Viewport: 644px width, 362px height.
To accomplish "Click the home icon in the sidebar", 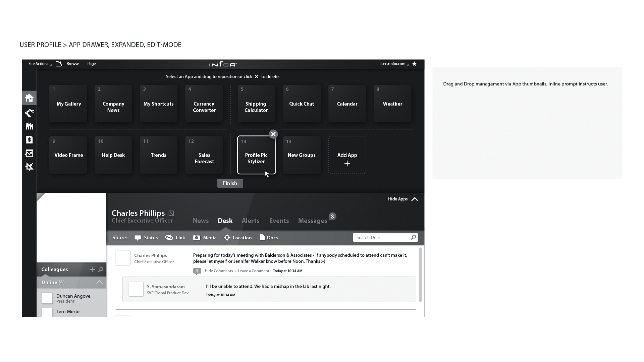I will [x=29, y=98].
